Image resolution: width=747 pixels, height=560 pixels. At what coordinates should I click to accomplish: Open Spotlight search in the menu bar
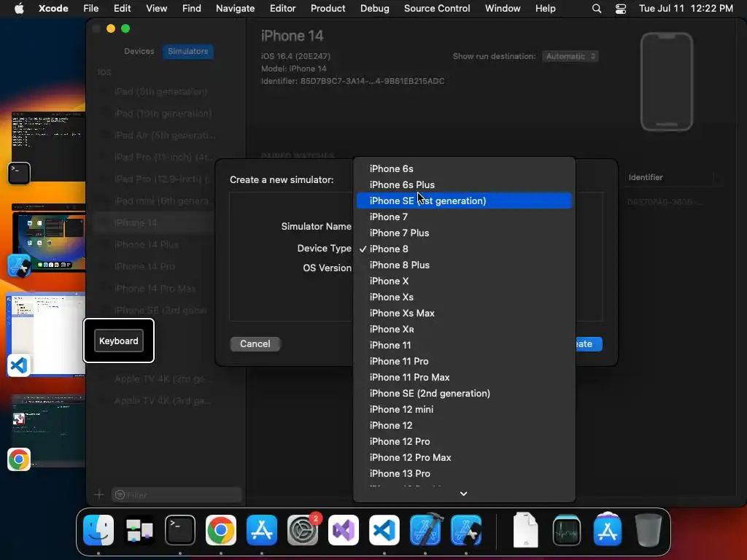point(597,9)
